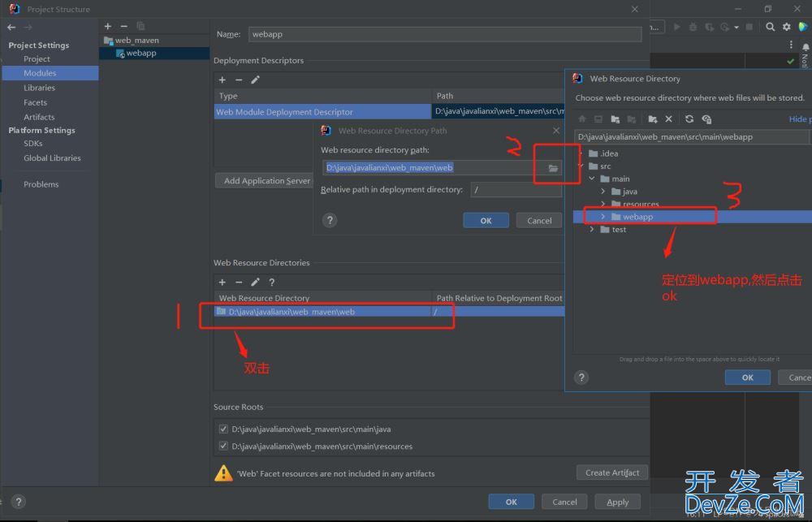Go to the project directory in the chooser toolbar
This screenshot has height=522, width=812.
tap(615, 119)
